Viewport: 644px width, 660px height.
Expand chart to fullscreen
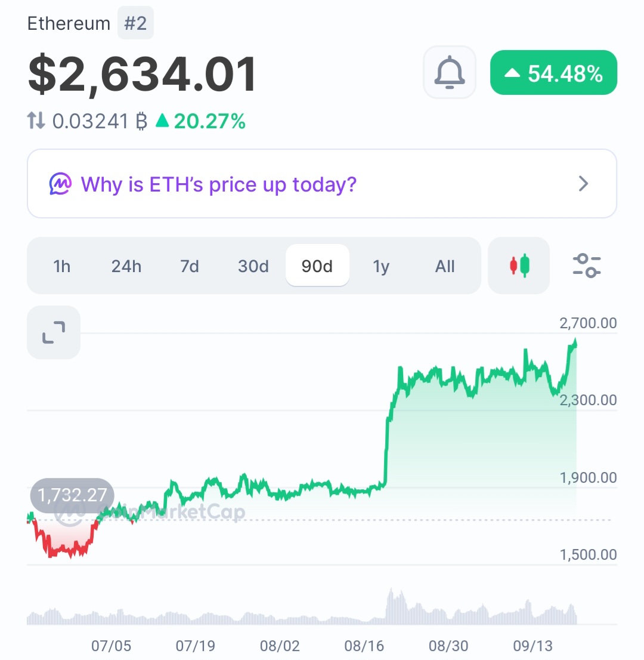(x=54, y=332)
